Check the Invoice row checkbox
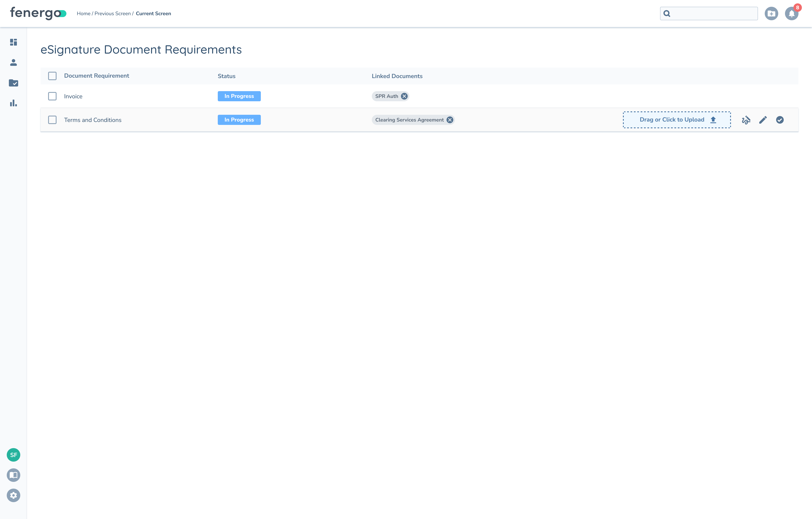 tap(52, 96)
